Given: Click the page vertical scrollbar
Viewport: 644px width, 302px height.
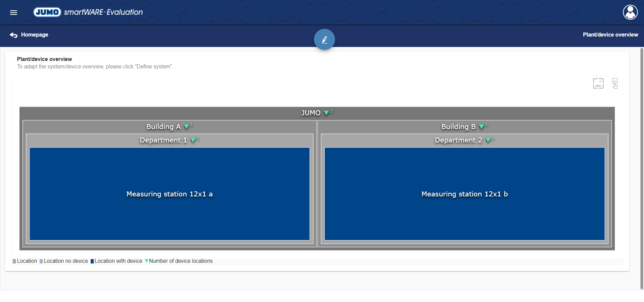Looking at the screenshot, I should click(642, 168).
